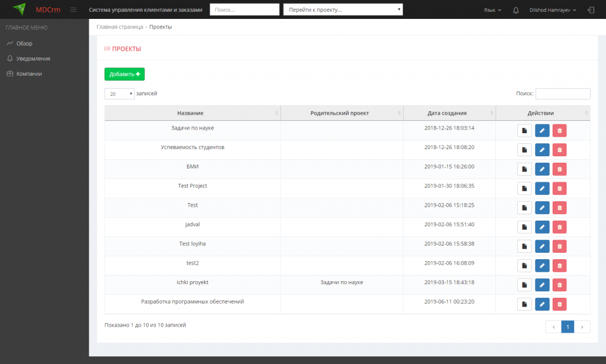Edit the jadval project
The height and width of the screenshot is (364, 606).
coord(542,227)
